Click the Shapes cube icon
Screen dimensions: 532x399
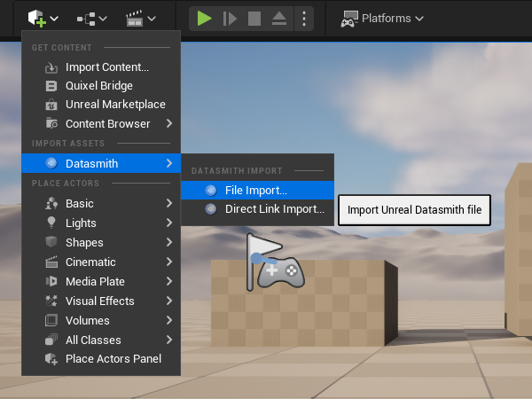[x=51, y=242]
